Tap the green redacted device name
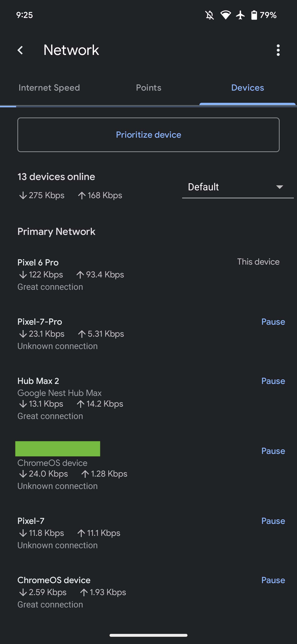 coord(58,449)
